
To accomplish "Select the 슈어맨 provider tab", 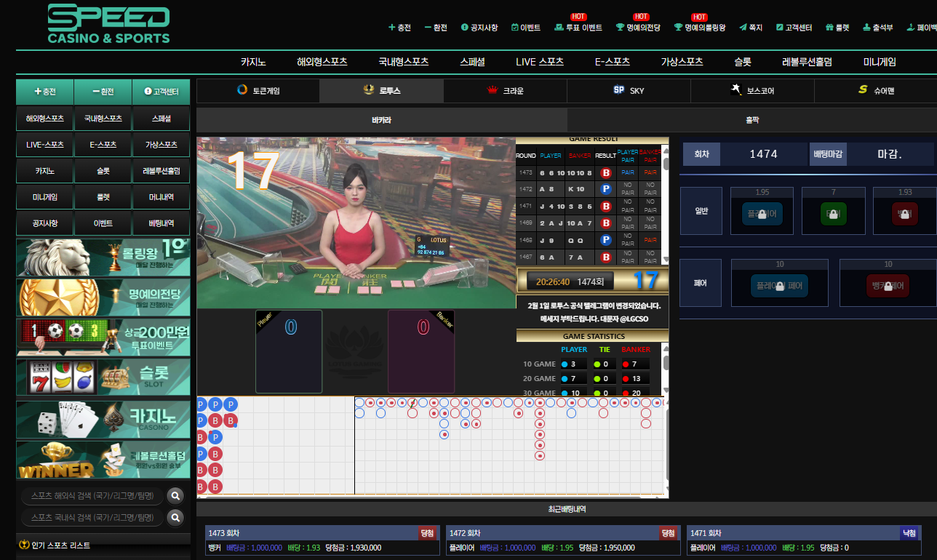I will coord(876,91).
